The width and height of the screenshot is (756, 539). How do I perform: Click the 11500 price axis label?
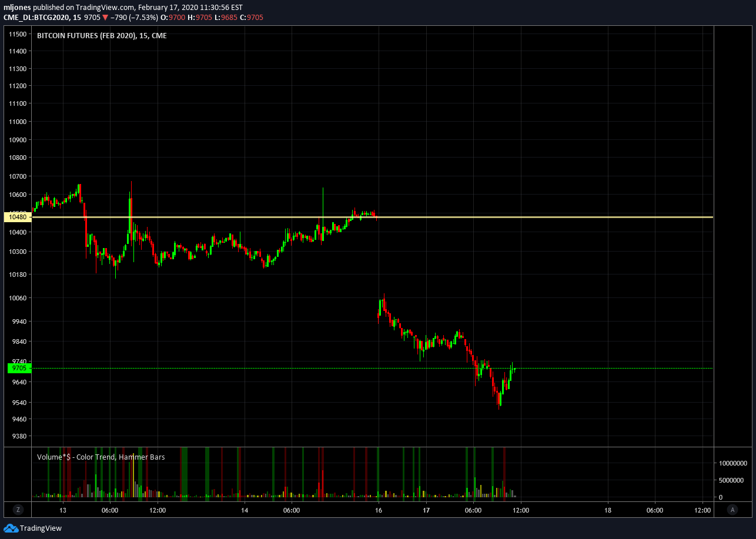click(x=18, y=34)
